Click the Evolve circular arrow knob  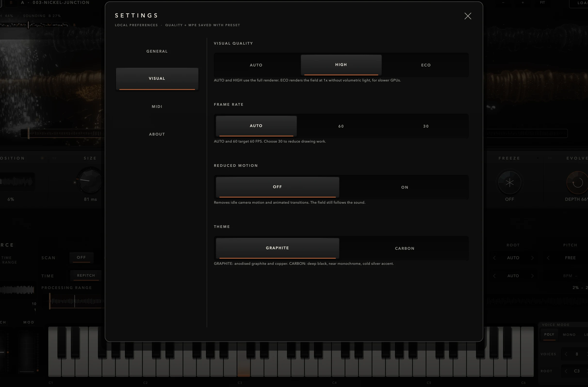click(578, 183)
